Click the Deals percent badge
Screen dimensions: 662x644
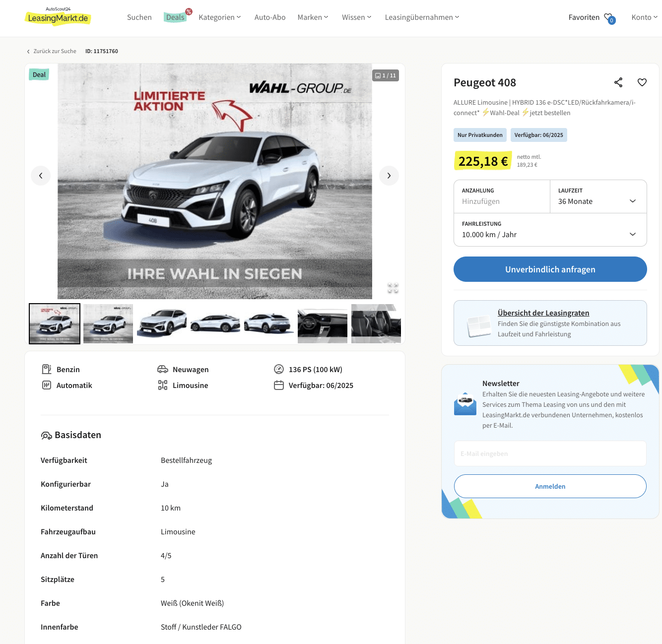(189, 11)
